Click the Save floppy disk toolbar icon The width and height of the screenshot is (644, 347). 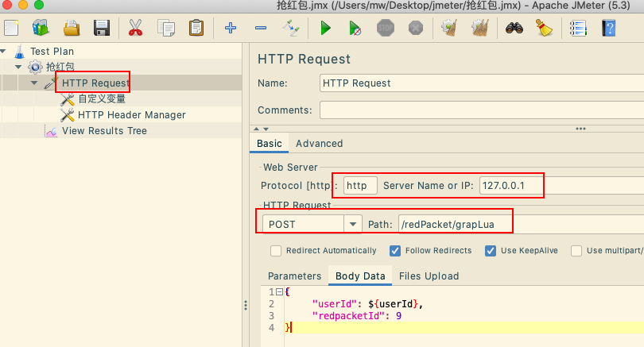pos(102,29)
